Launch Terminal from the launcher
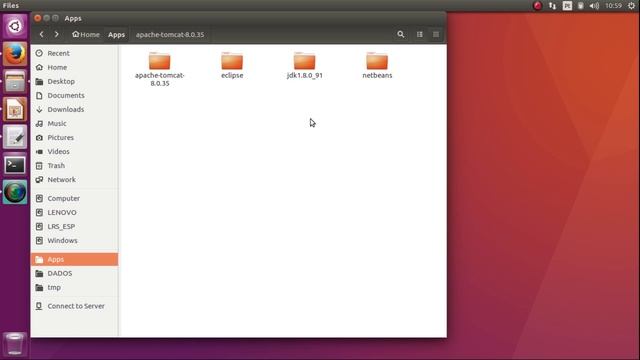The height and width of the screenshot is (360, 640). [x=15, y=164]
